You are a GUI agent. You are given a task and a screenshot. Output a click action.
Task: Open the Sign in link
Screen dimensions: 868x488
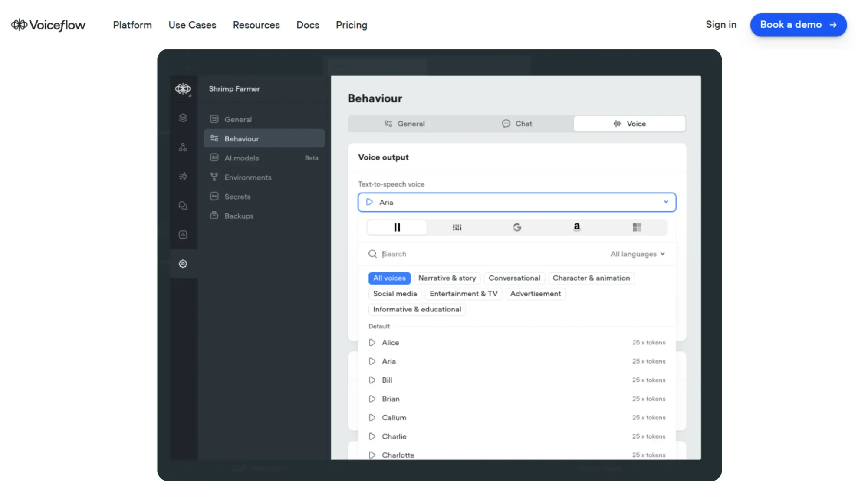point(721,25)
